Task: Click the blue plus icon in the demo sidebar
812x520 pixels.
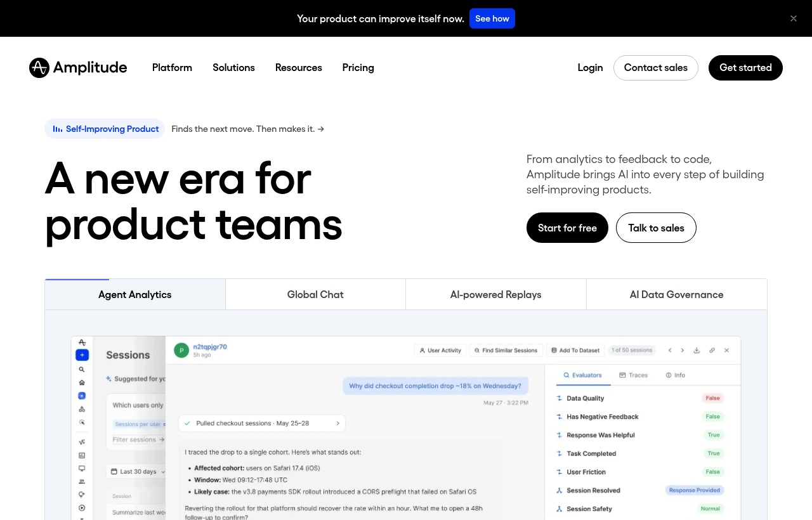Action: 82,355
